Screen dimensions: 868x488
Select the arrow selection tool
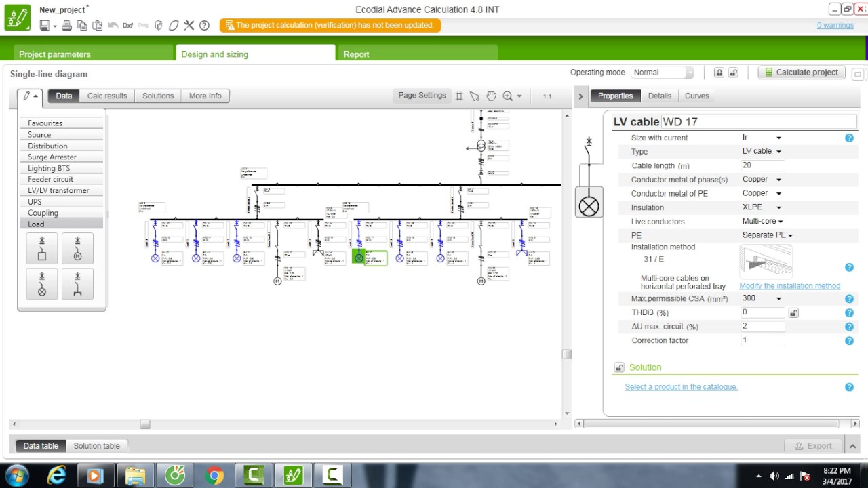click(x=475, y=96)
